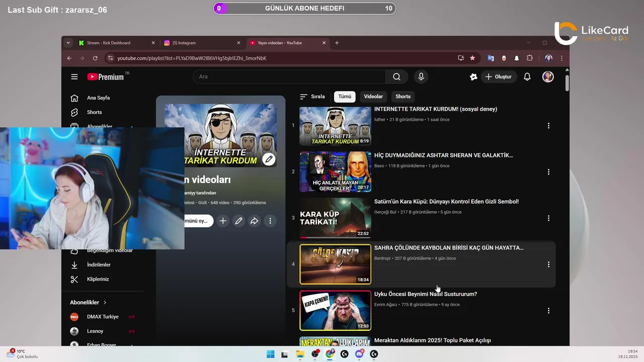644x362 pixels.
Task: Click the Chrome address bar URL
Action: click(x=192, y=58)
